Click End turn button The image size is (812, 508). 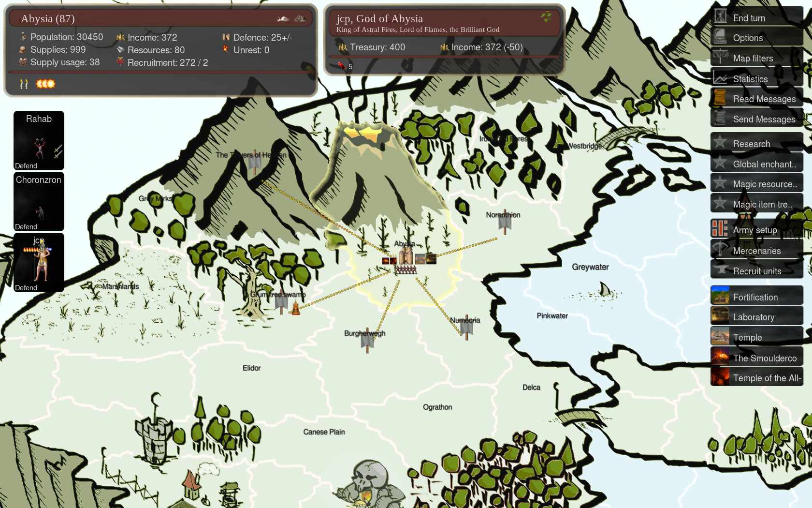[757, 16]
